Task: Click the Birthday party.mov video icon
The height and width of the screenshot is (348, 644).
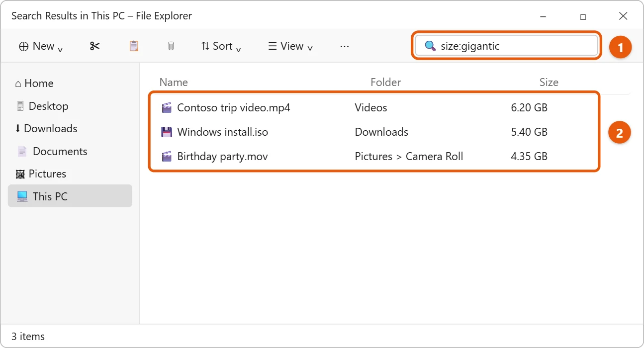Action: click(167, 157)
